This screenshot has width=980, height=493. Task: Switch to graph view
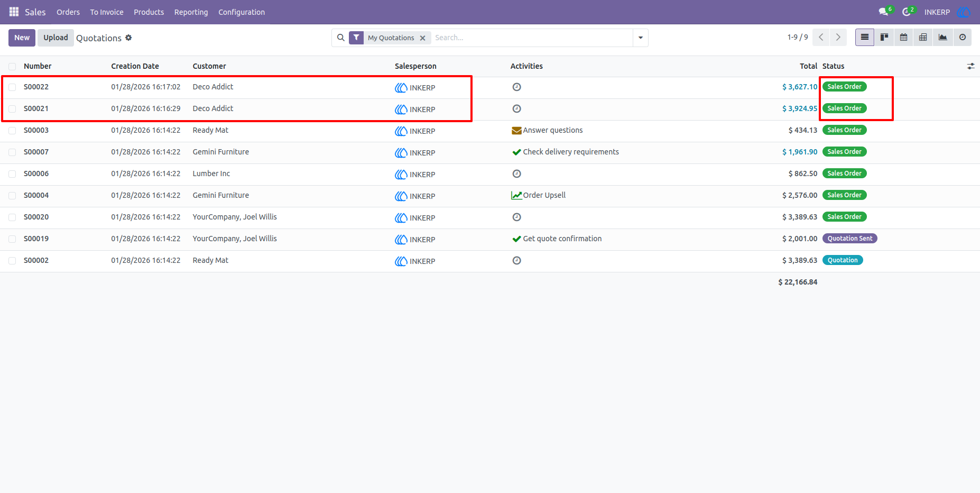(x=942, y=38)
